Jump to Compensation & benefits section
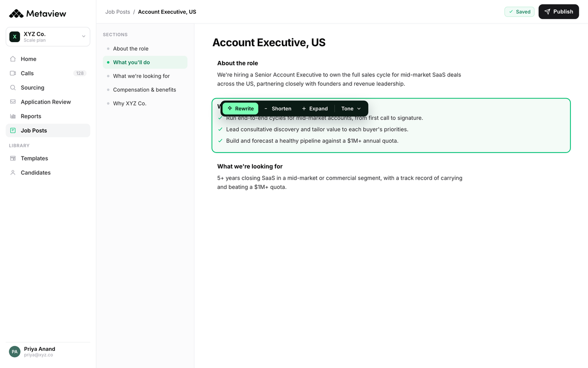Viewport: 588px width, 368px height. (145, 90)
